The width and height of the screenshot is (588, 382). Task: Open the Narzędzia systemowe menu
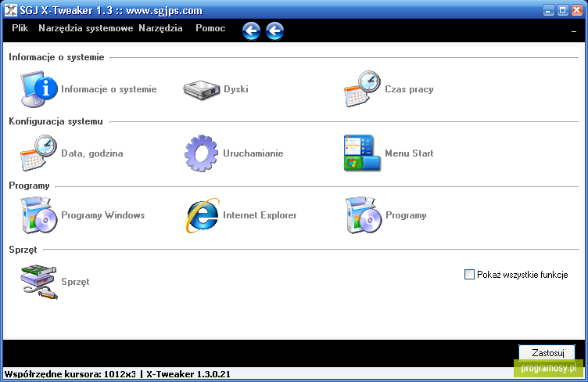pyautogui.click(x=86, y=28)
